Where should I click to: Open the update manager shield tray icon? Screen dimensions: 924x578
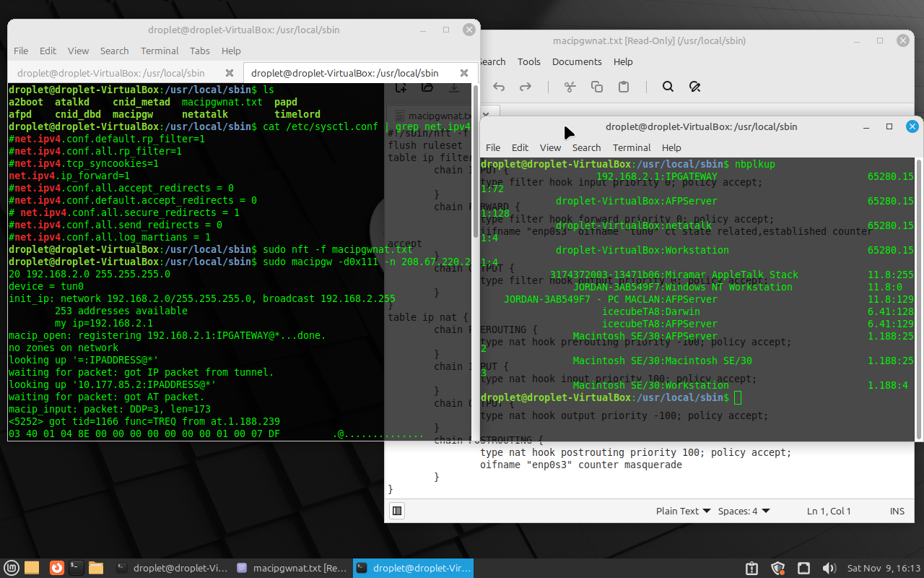[x=777, y=568]
